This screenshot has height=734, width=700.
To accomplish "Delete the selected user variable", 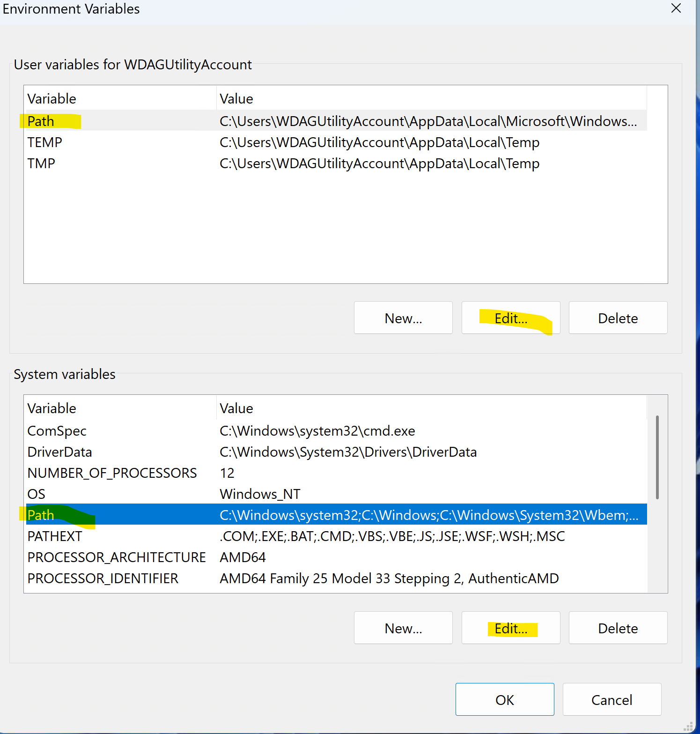I will [x=618, y=318].
